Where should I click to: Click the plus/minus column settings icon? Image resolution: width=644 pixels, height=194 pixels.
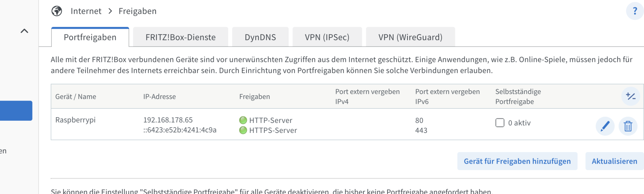(631, 96)
